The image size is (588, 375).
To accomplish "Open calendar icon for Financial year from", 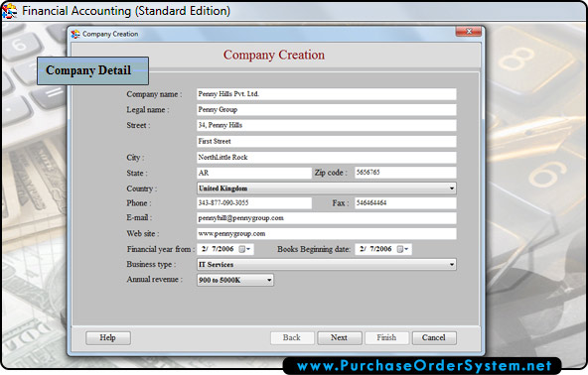I will (x=244, y=249).
